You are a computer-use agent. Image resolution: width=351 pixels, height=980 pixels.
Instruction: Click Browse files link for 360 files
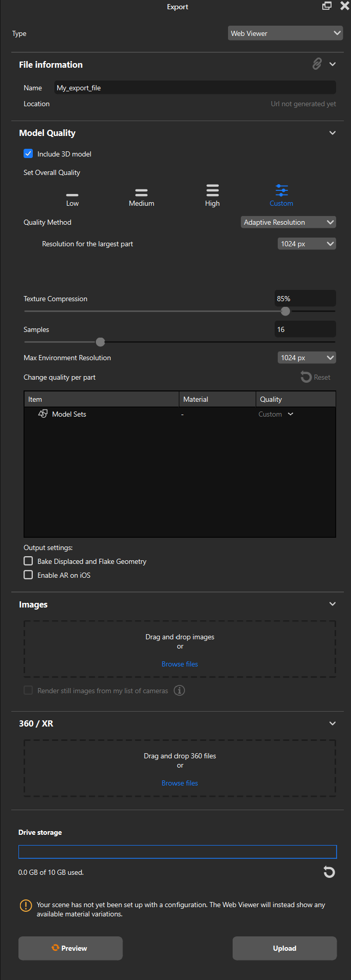(180, 783)
